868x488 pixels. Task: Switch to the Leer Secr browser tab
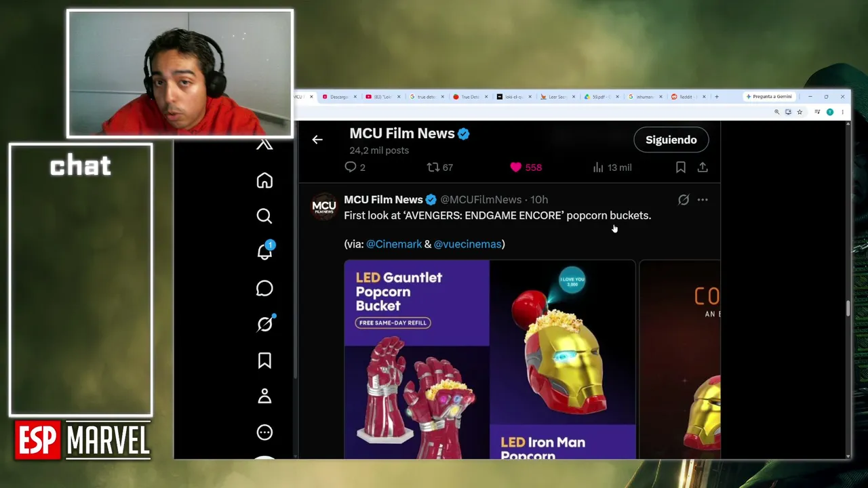pyautogui.click(x=557, y=97)
